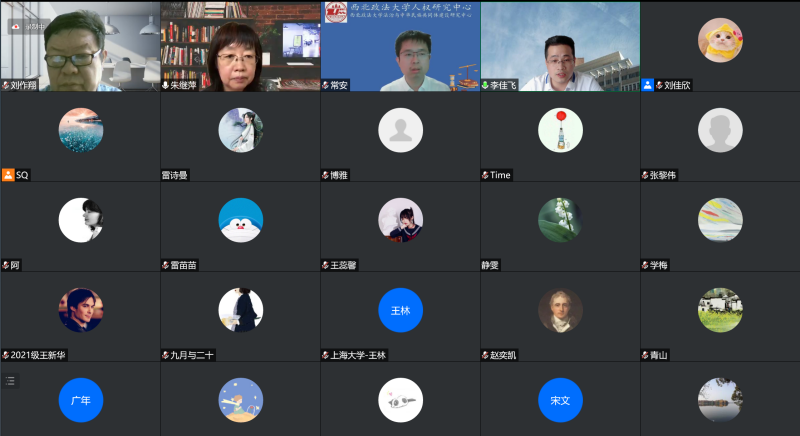Click the blue 王林 avatar circle
This screenshot has width=800, height=436.
400,310
